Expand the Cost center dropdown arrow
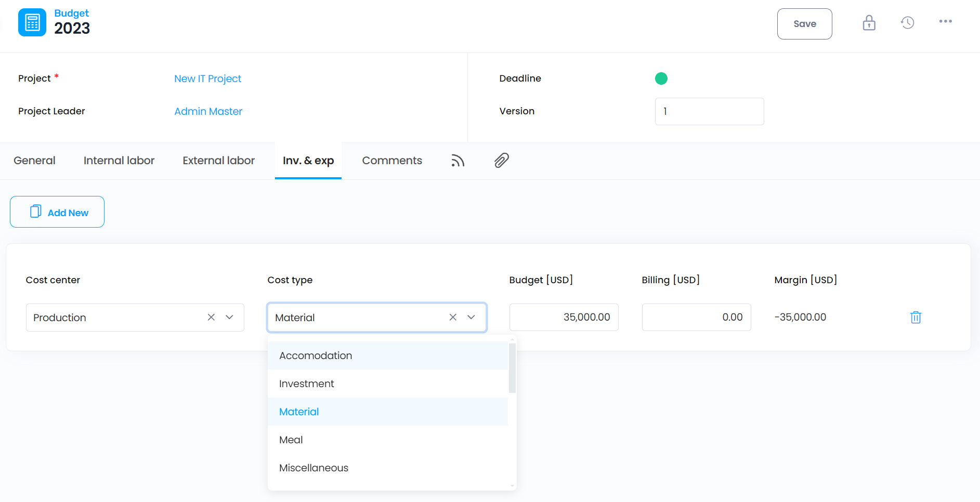 pos(229,317)
